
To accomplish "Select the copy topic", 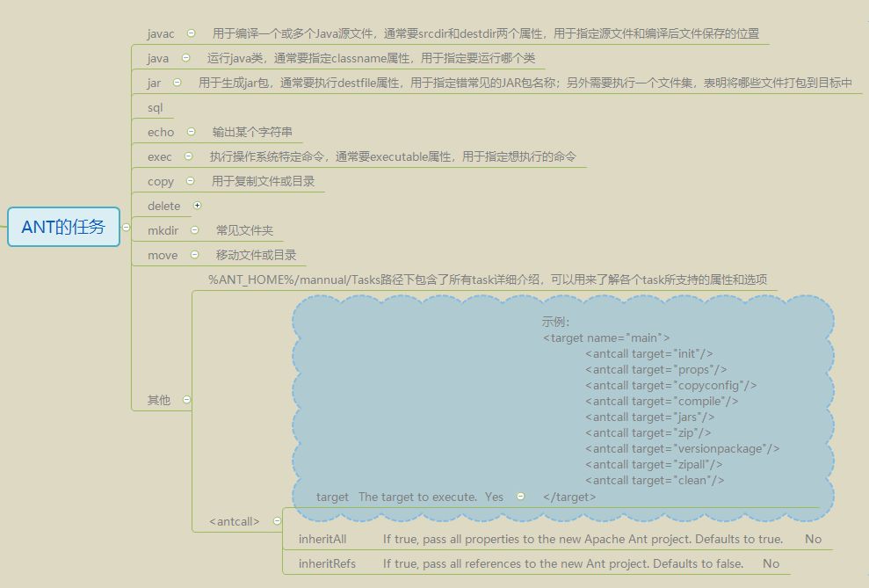I will (161, 181).
